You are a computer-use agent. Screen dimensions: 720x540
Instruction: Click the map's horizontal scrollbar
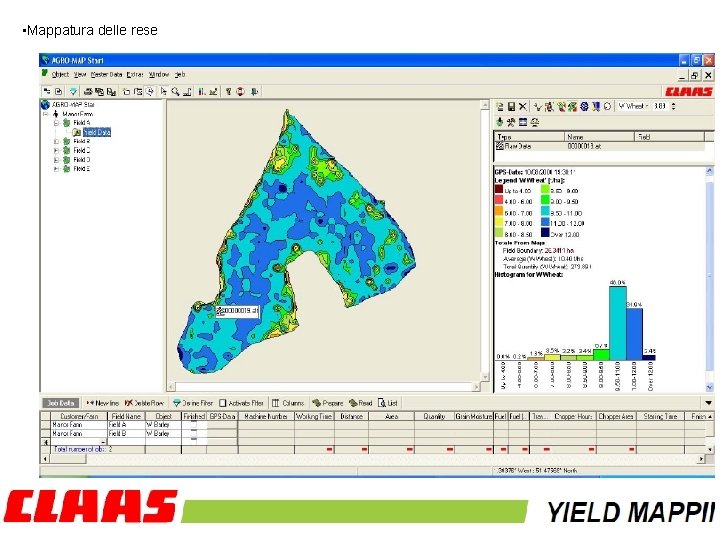324,387
